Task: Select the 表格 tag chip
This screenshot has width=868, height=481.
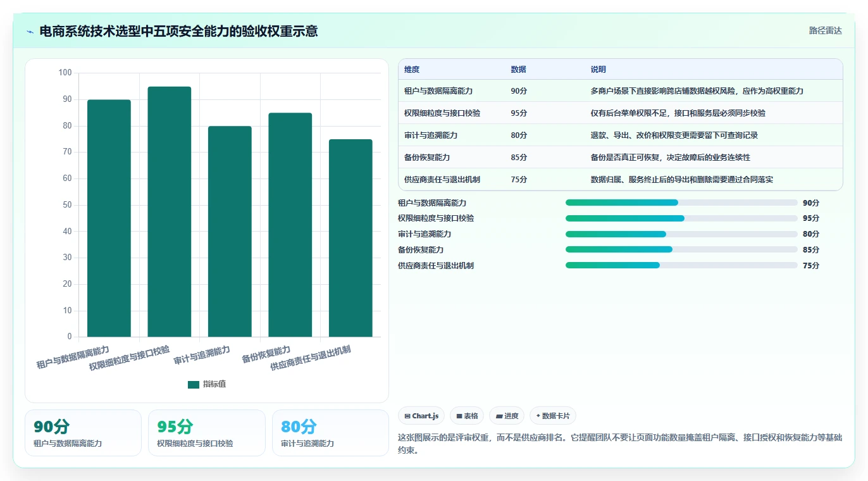Action: 467,416
